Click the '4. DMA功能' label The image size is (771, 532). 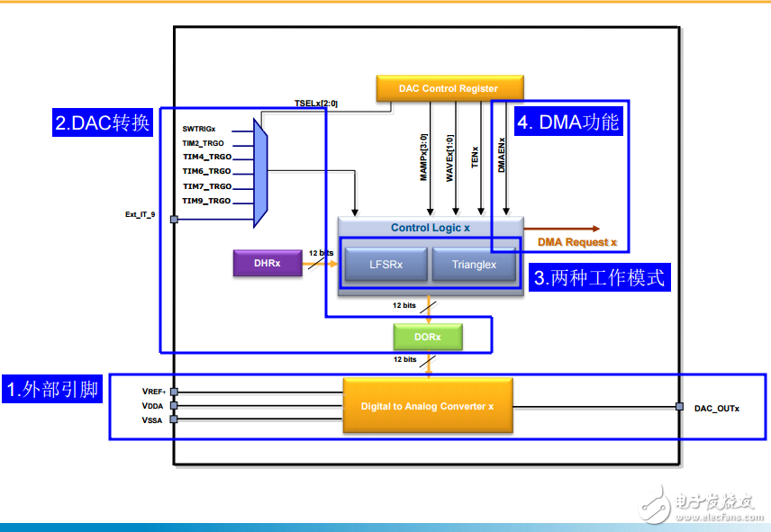pos(567,122)
